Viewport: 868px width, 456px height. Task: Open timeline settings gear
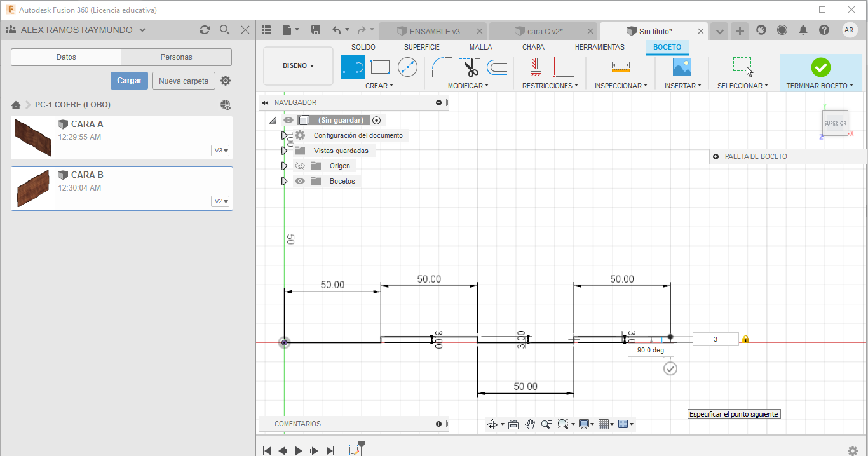pos(853,450)
